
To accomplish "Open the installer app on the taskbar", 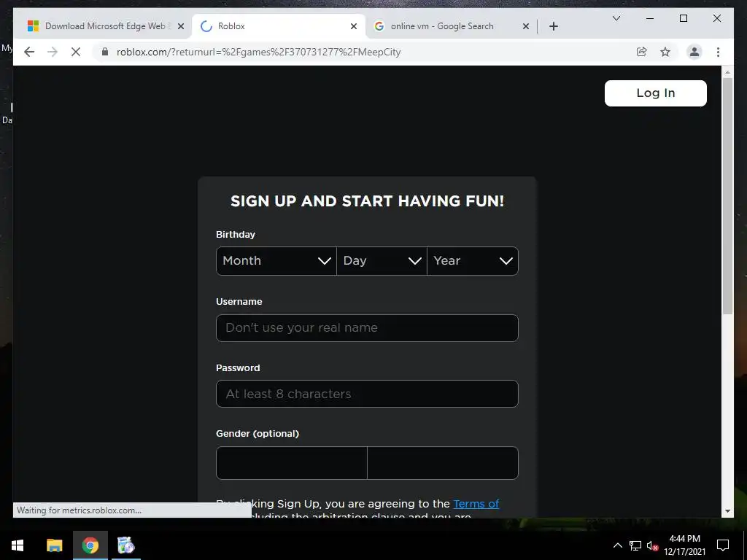I will (125, 545).
